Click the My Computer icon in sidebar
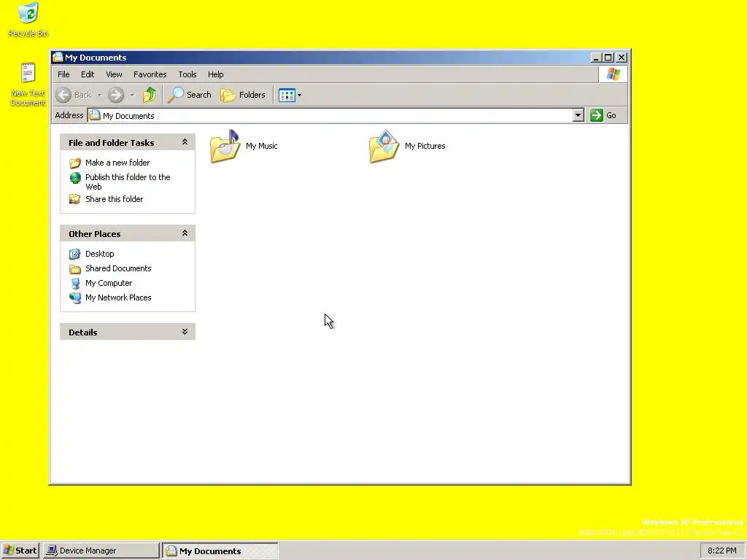This screenshot has height=560, width=747. tap(75, 284)
